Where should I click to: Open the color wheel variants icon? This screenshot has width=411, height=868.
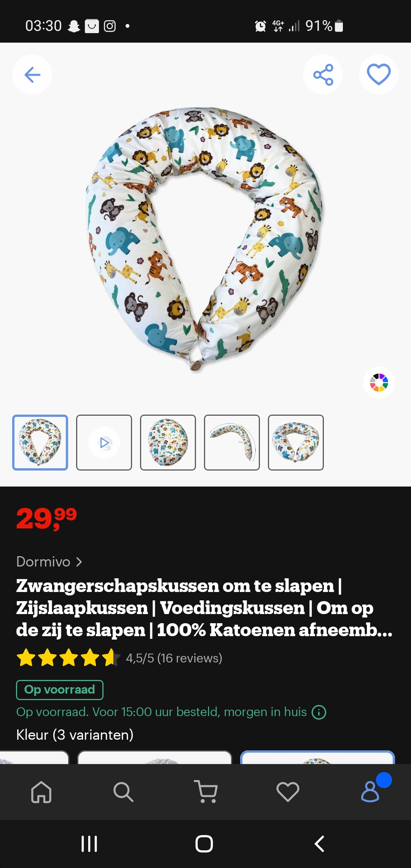pyautogui.click(x=379, y=383)
